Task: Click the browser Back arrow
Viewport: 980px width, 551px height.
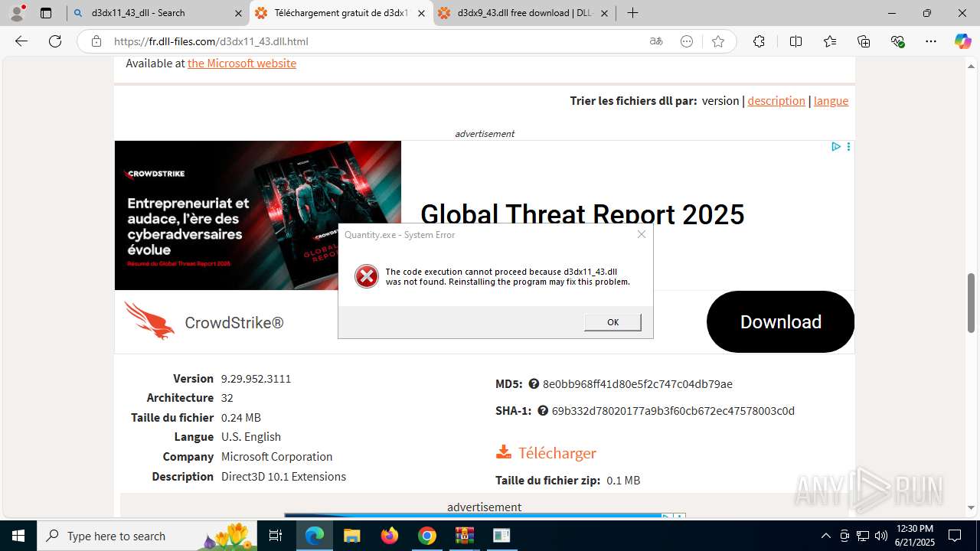Action: coord(21,41)
